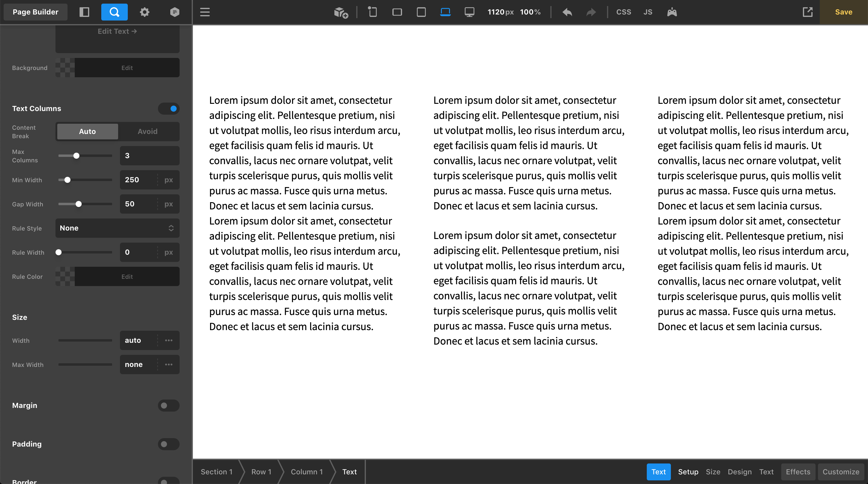Viewport: 868px width, 484px height.
Task: Open the settings gear icon
Action: pos(144,12)
